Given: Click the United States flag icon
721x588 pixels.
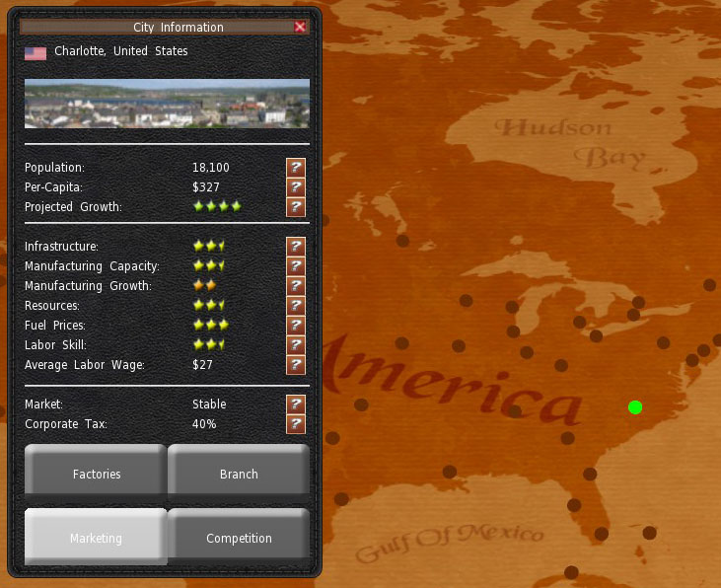Looking at the screenshot, I should pyautogui.click(x=36, y=52).
